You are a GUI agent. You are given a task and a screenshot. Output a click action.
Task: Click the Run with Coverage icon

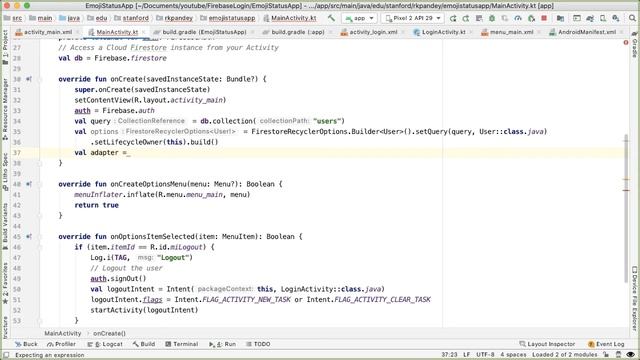pyautogui.click(x=505, y=18)
